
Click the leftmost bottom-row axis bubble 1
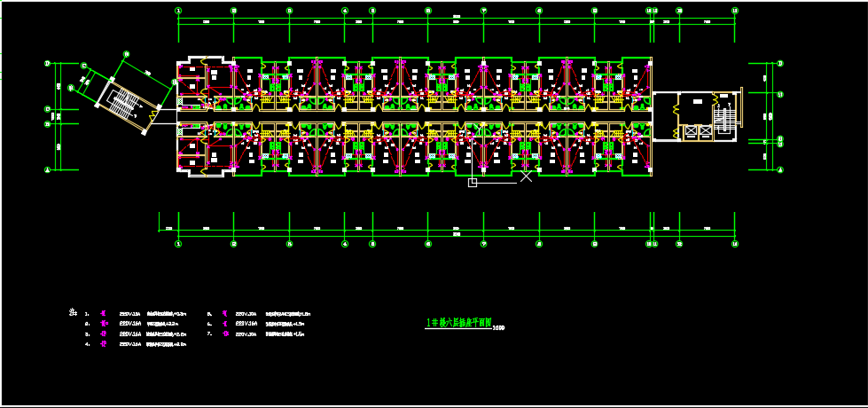point(178,242)
